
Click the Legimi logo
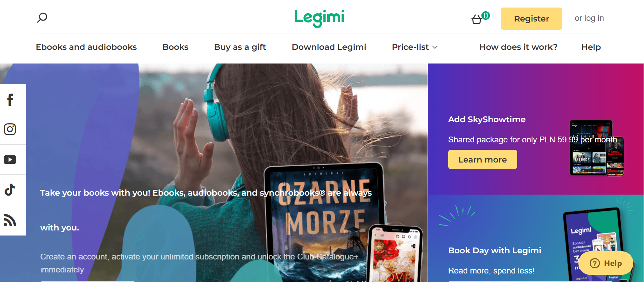pos(319,18)
